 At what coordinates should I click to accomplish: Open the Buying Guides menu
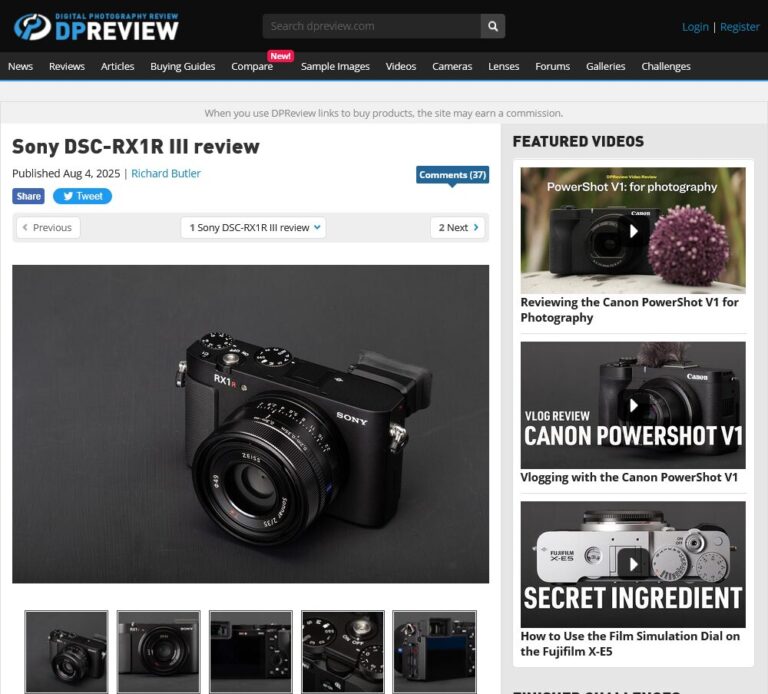(x=182, y=67)
